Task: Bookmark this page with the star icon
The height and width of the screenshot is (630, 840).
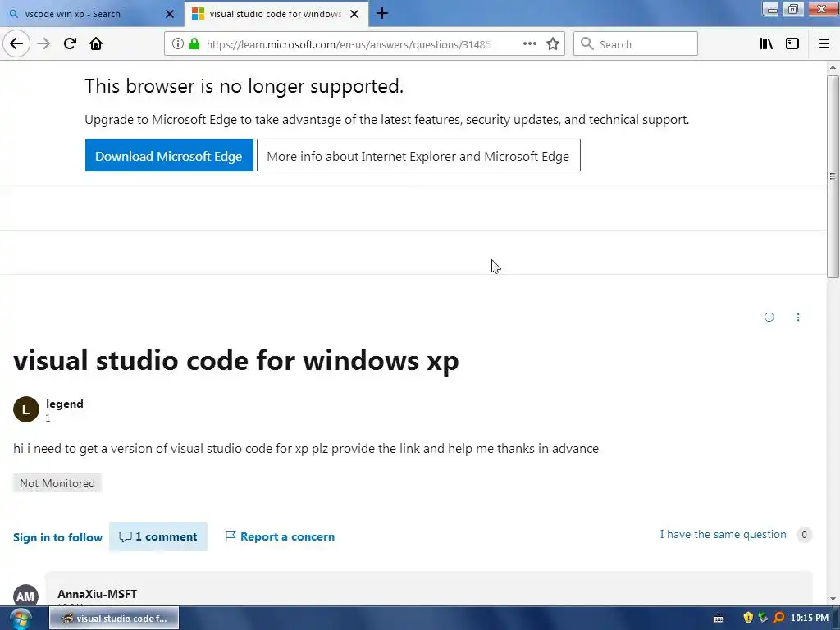Action: (553, 43)
